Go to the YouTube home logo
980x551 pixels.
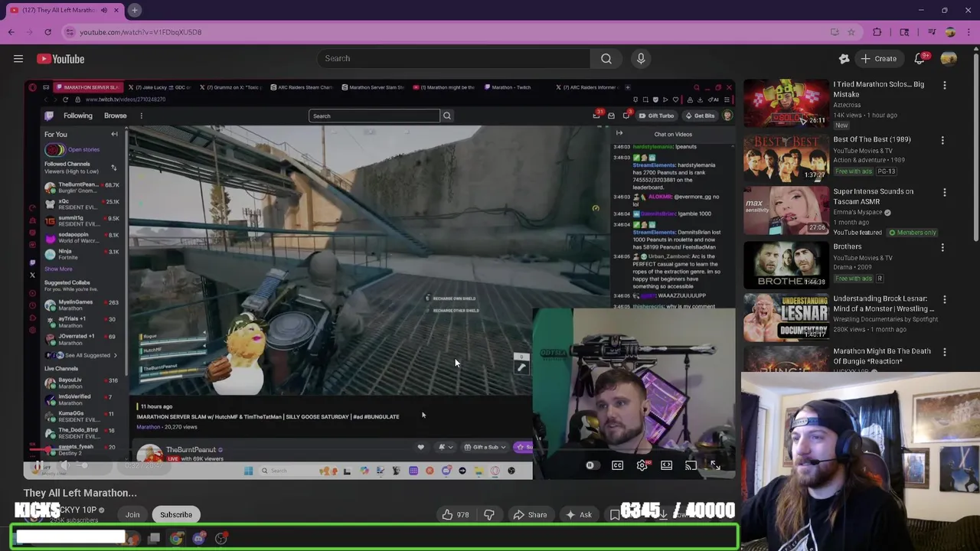point(60,59)
